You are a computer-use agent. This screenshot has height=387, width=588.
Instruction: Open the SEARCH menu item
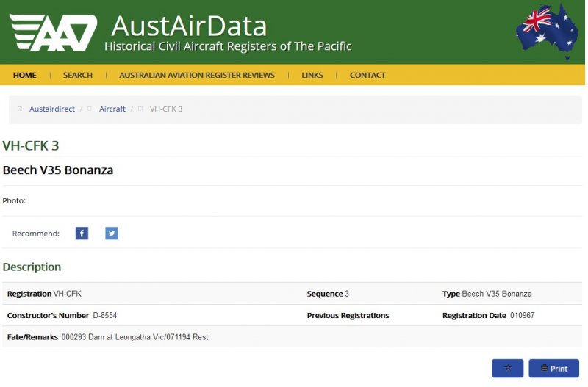click(78, 75)
